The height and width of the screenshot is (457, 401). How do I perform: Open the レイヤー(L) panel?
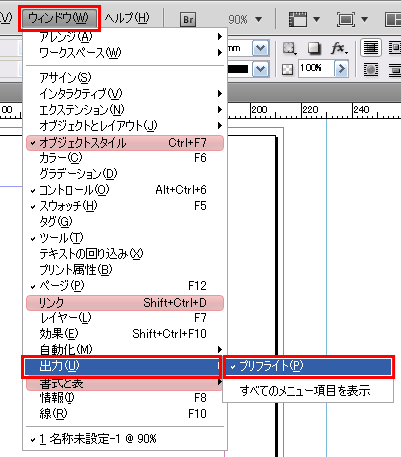(125, 318)
